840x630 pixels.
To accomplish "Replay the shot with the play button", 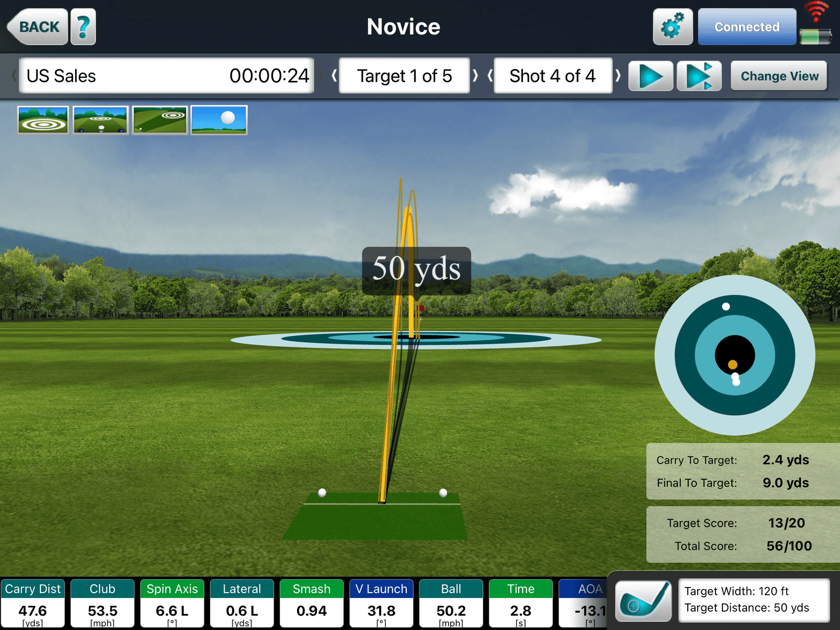I will [650, 76].
